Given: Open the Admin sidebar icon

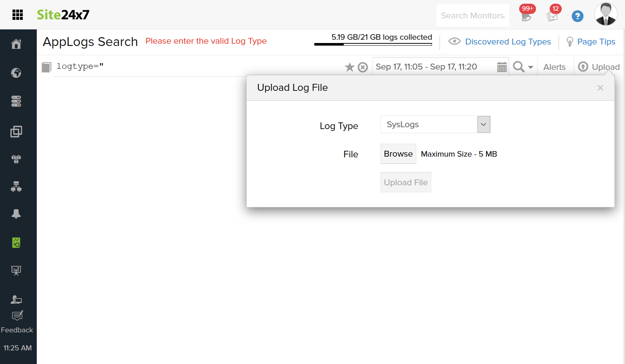Looking at the screenshot, I should coord(16,299).
